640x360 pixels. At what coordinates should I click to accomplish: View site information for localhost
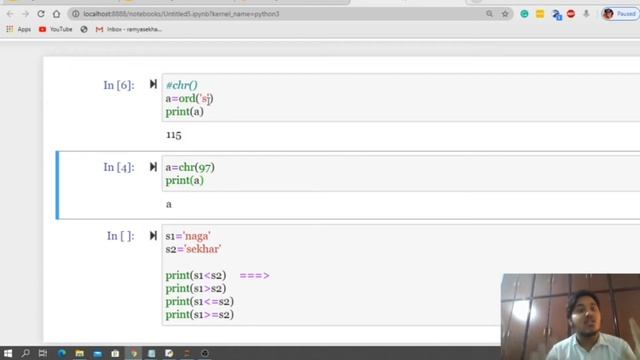pyautogui.click(x=76, y=14)
